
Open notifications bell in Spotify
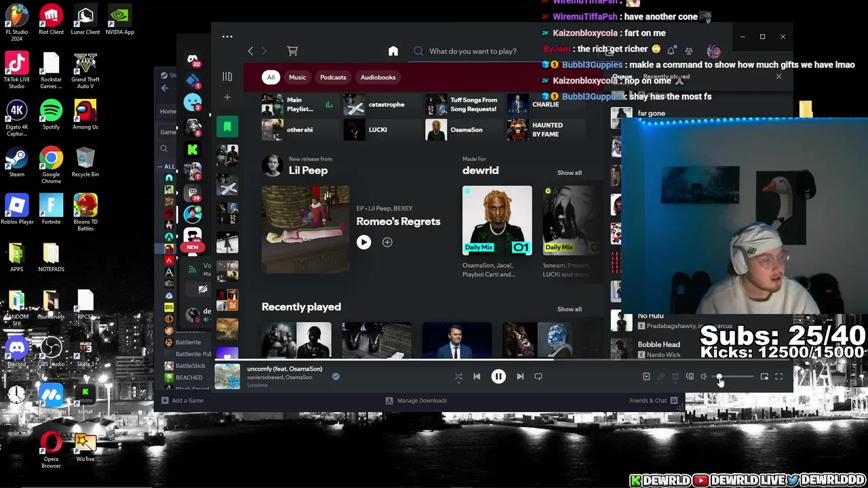(671, 51)
